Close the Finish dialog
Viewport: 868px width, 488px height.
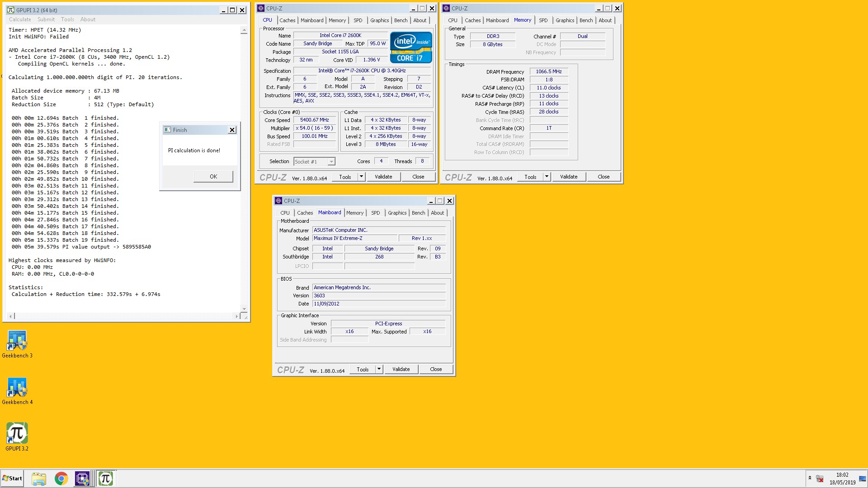pos(232,130)
